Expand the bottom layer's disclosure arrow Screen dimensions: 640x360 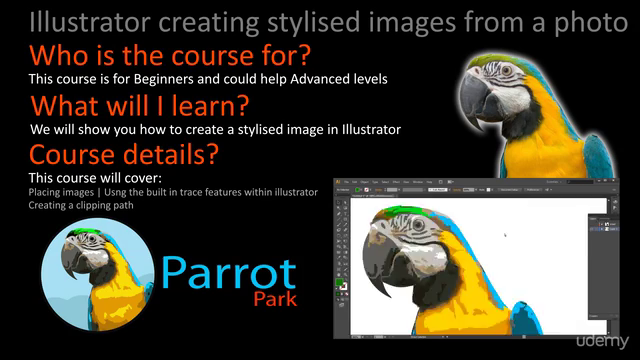602,229
